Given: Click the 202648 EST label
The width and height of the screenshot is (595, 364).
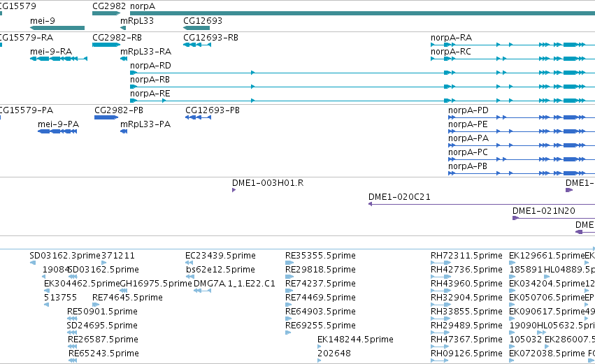Looking at the screenshot, I should pos(334,354).
